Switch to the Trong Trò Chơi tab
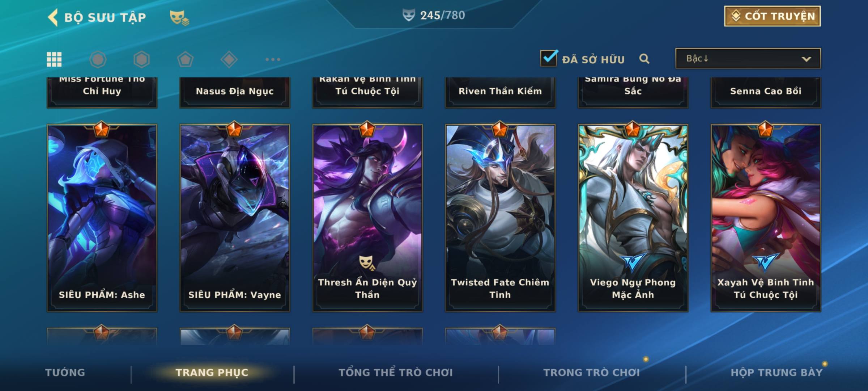Screen dimensions: 868x391 (x=592, y=373)
